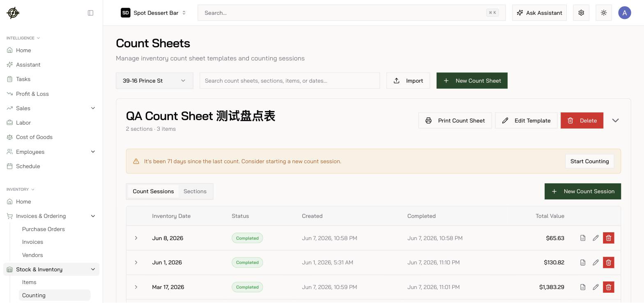Image resolution: width=644 pixels, height=303 pixels.
Task: Click Print Count Sheet
Action: click(x=455, y=120)
